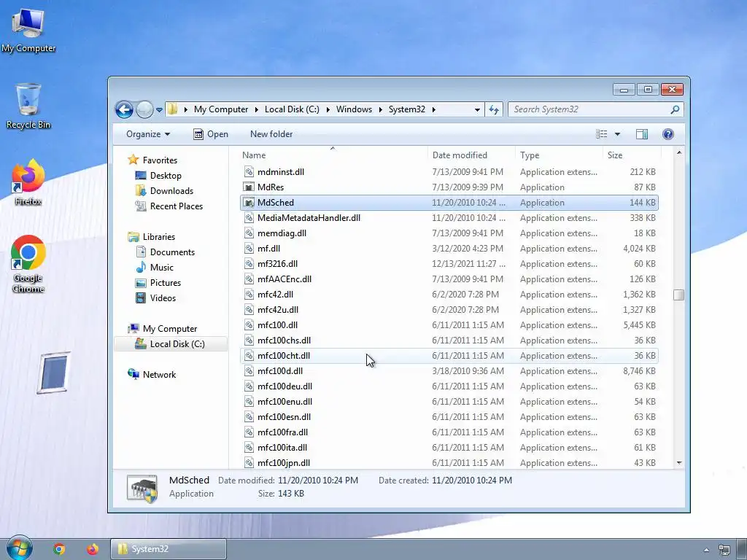Screen dimensions: 747x560
Task: Select the MdRes application icon
Action: (249, 187)
